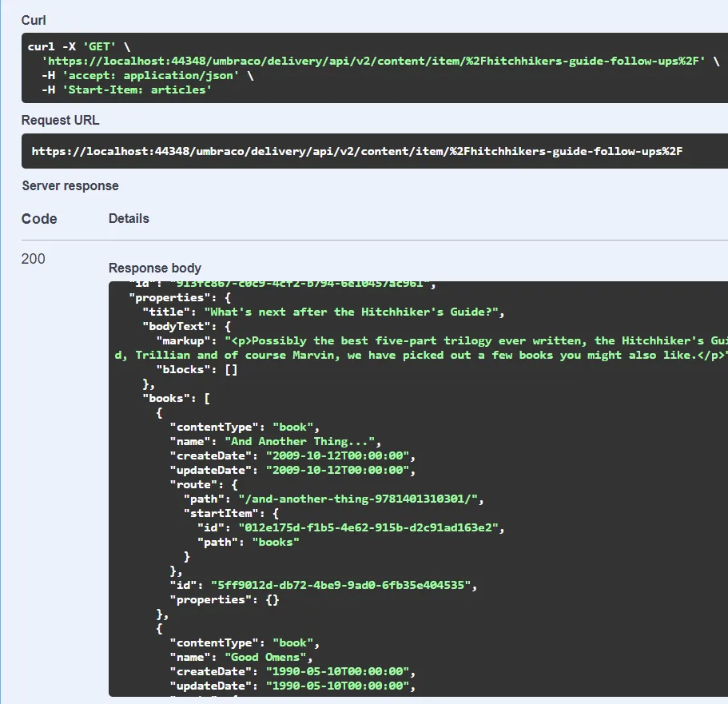Click the 200 status code
The image size is (728, 704).
(34, 259)
